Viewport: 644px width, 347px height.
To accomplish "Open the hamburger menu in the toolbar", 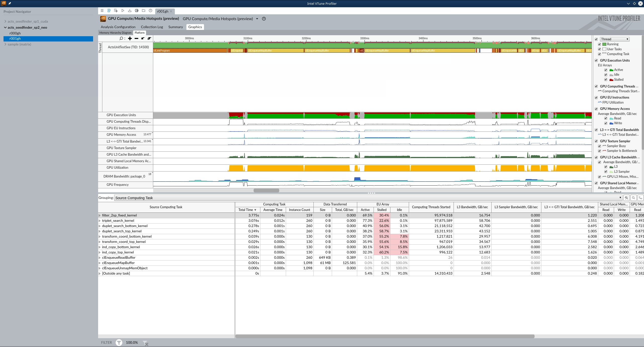I will [x=102, y=11].
